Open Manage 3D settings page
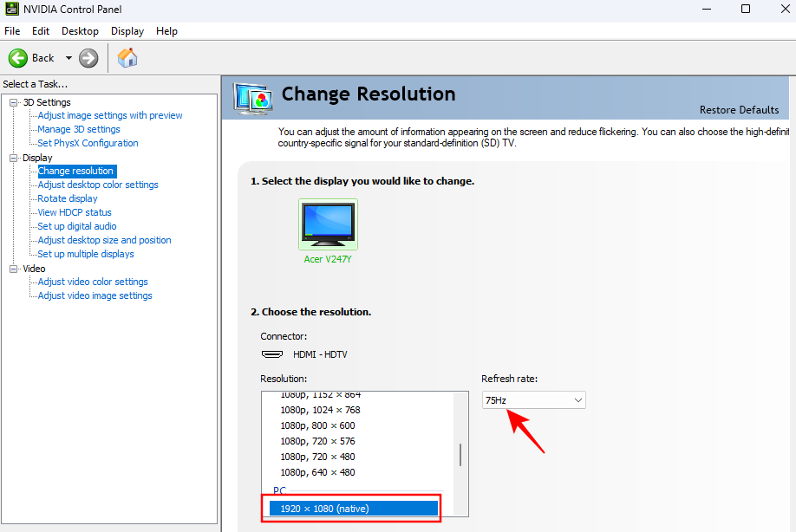The width and height of the screenshot is (796, 532). point(79,129)
